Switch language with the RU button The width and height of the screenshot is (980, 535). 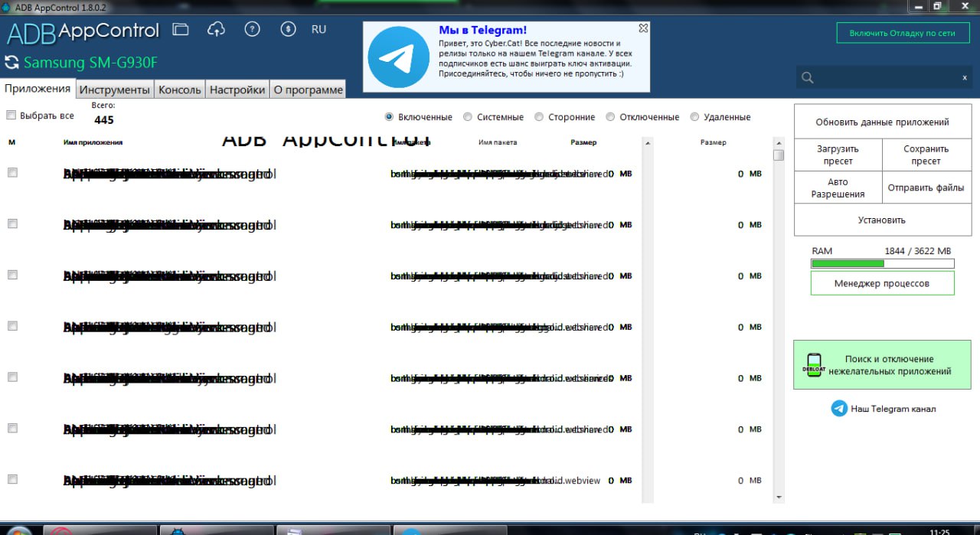(x=318, y=29)
